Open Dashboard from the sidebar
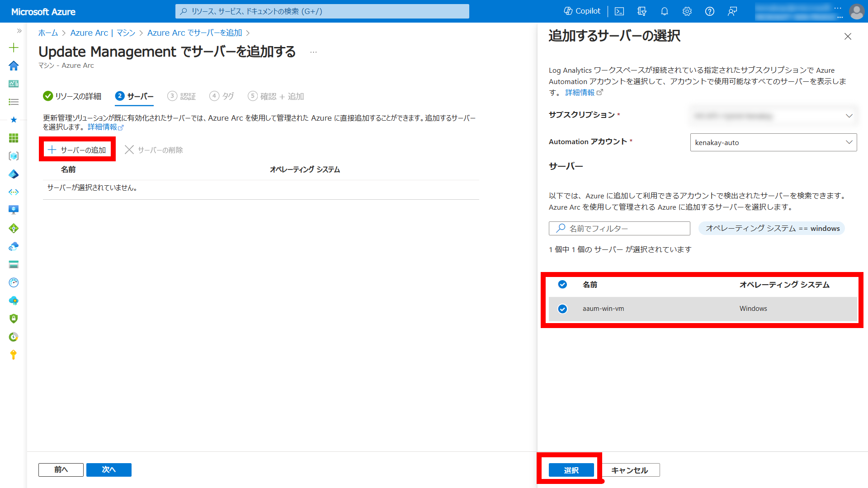The width and height of the screenshot is (868, 488). click(14, 84)
